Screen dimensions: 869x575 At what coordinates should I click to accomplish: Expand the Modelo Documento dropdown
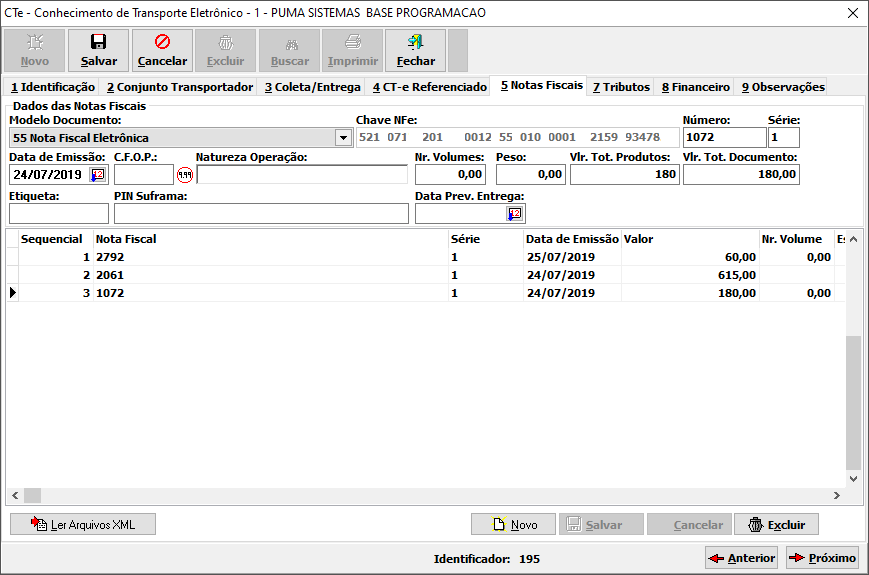(343, 138)
